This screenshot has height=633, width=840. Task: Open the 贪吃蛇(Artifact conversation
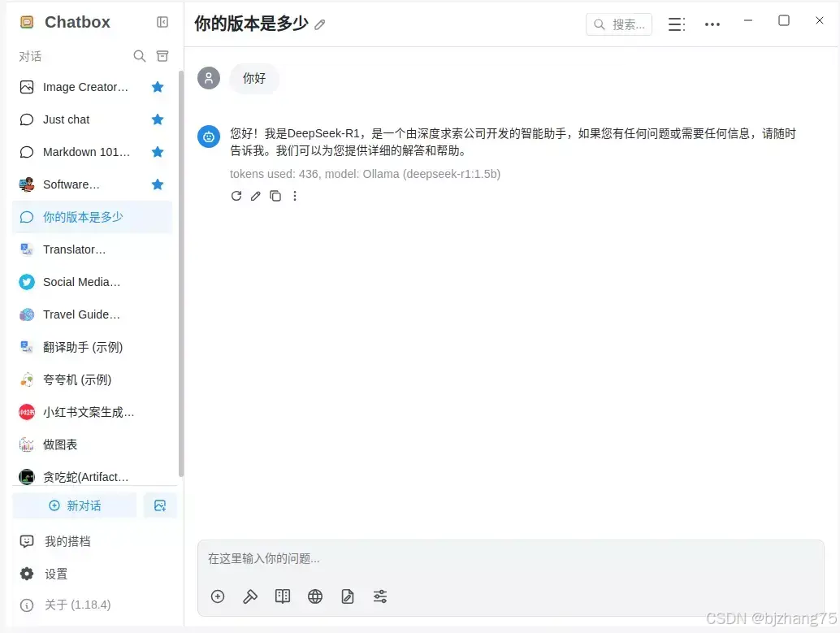pos(92,476)
